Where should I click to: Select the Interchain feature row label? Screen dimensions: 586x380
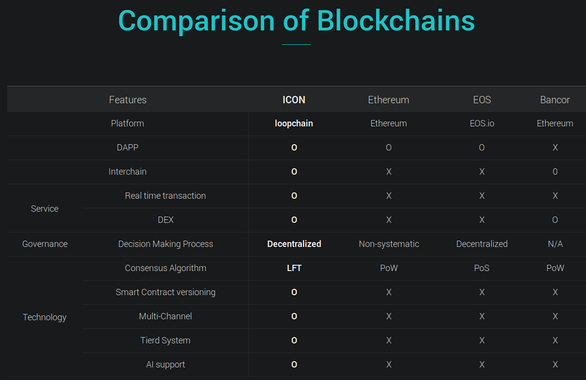coord(127,172)
